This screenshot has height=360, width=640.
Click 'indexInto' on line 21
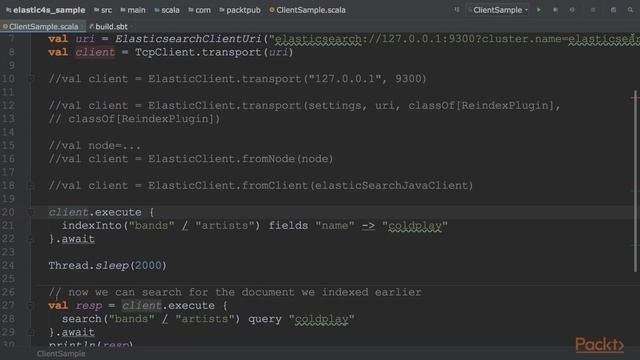pos(91,225)
